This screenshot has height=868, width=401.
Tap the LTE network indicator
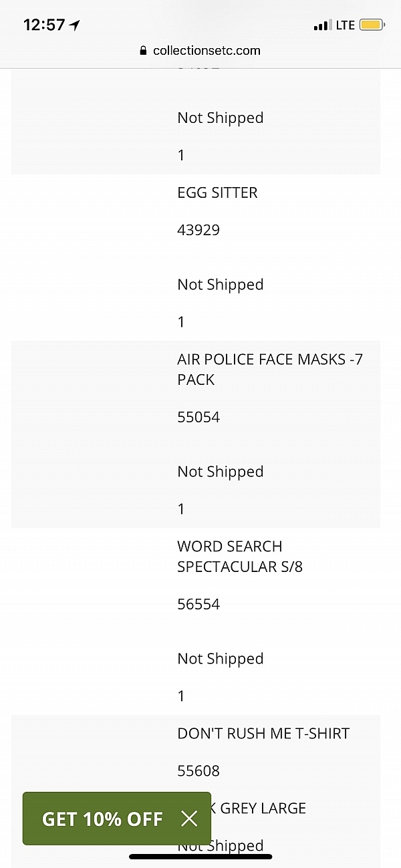345,25
